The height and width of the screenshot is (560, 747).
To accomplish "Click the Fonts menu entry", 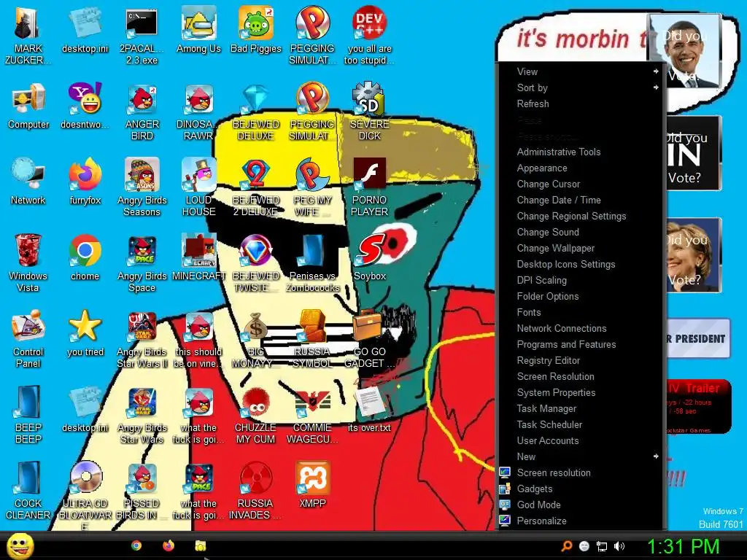I will coord(581,312).
